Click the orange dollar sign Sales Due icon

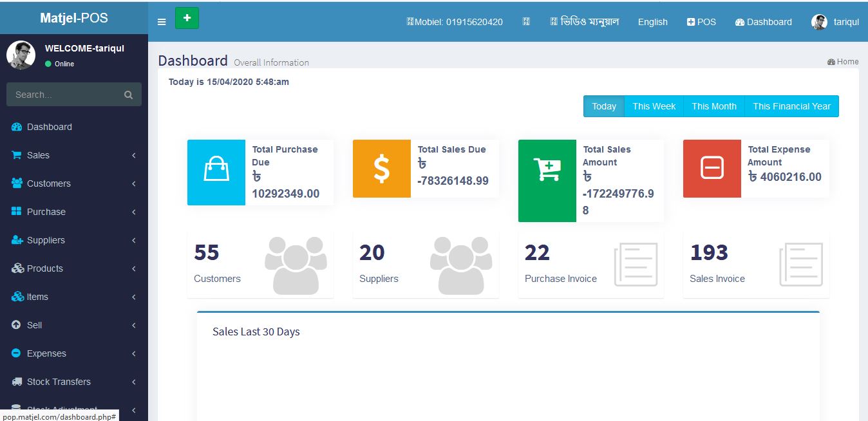click(x=382, y=169)
